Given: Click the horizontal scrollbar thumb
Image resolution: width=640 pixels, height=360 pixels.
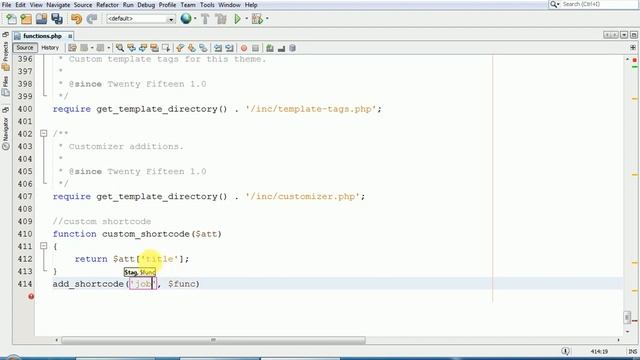Looking at the screenshot, I should 213,340.
